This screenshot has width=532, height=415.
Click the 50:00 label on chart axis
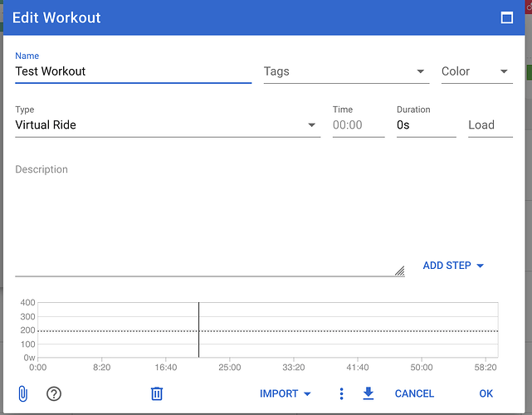(422, 368)
